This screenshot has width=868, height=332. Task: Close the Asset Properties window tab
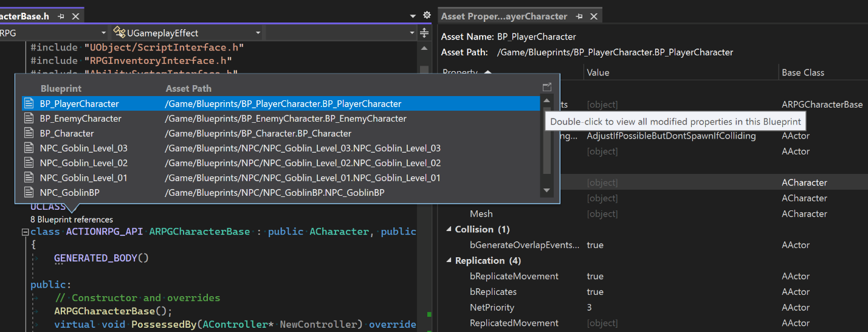(x=594, y=16)
